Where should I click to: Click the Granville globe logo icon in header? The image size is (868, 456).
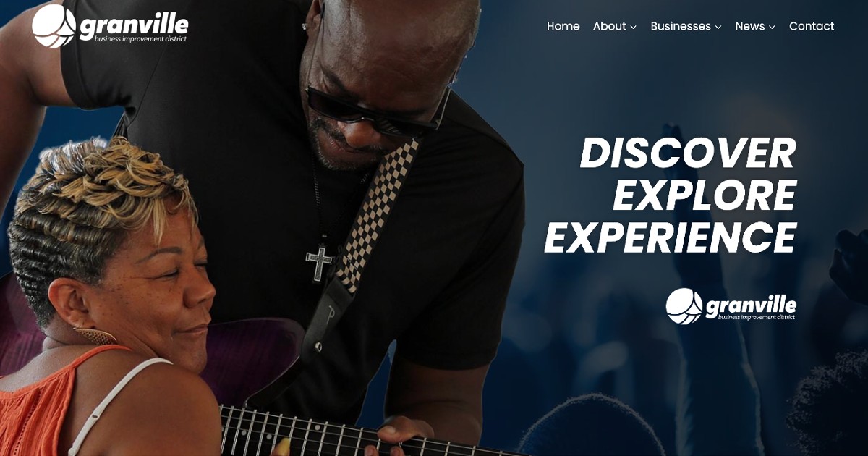[54, 26]
